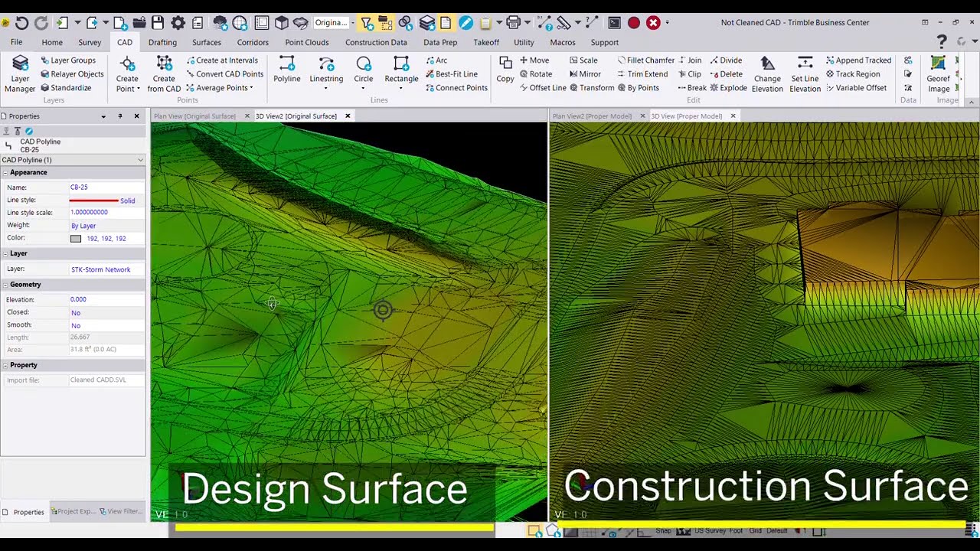This screenshot has width=980, height=551.
Task: Open the Set Line Elevation tool
Action: 805,74
